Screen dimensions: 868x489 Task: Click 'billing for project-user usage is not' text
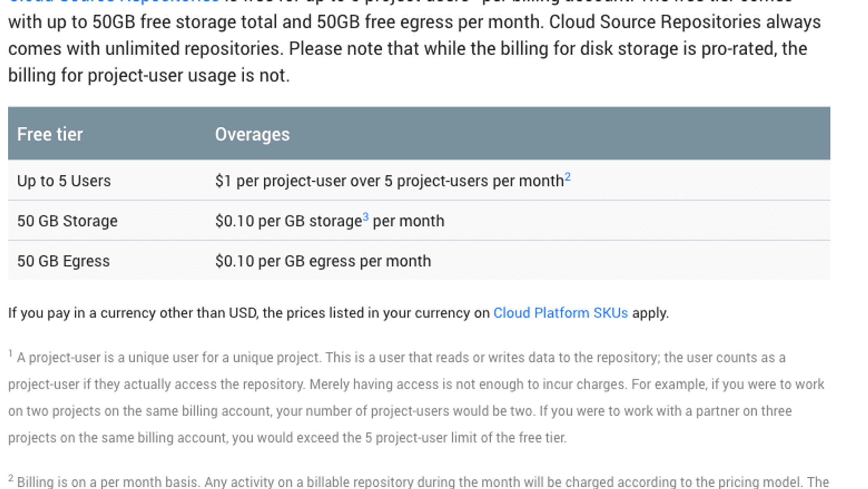(148, 75)
